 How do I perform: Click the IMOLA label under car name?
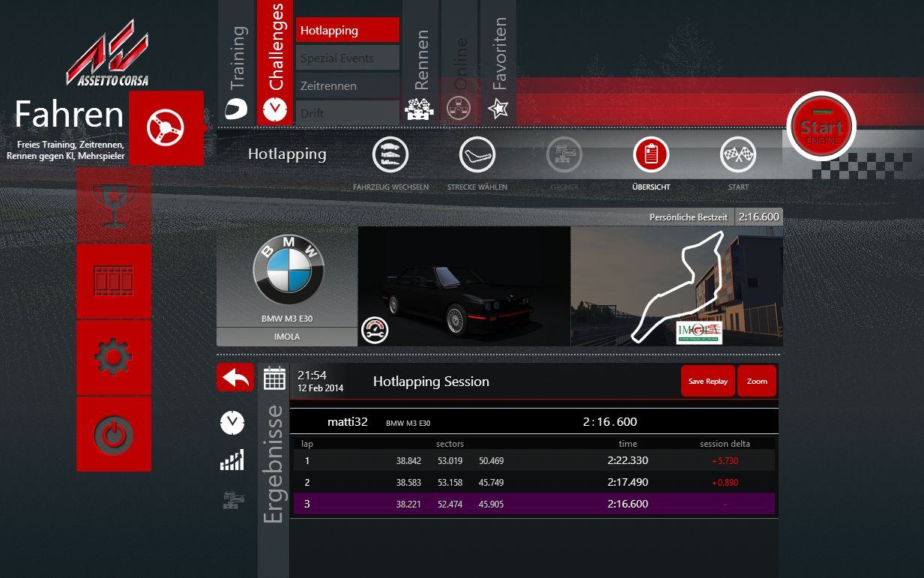287,337
